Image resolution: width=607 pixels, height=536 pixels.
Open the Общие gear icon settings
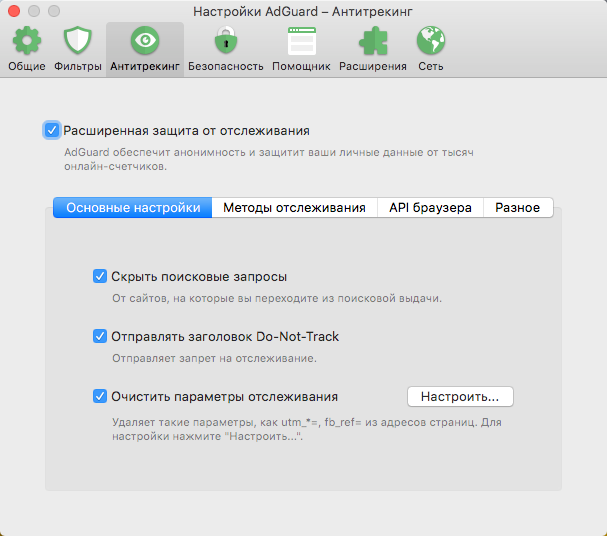(27, 42)
